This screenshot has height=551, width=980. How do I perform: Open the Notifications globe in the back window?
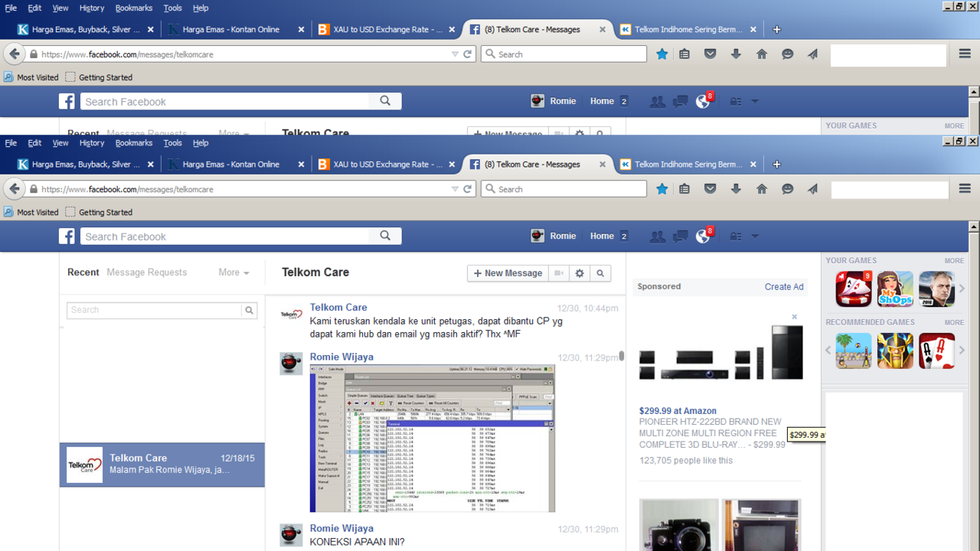703,102
